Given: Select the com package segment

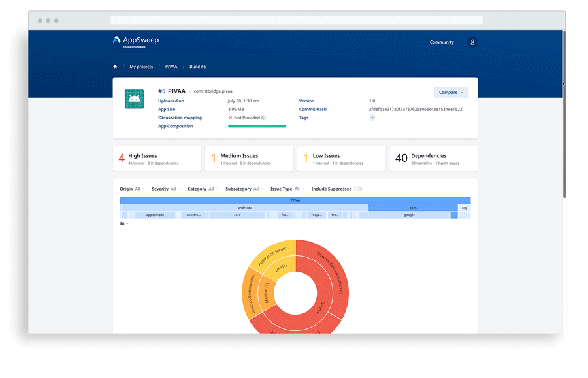Looking at the screenshot, I should 413,208.
